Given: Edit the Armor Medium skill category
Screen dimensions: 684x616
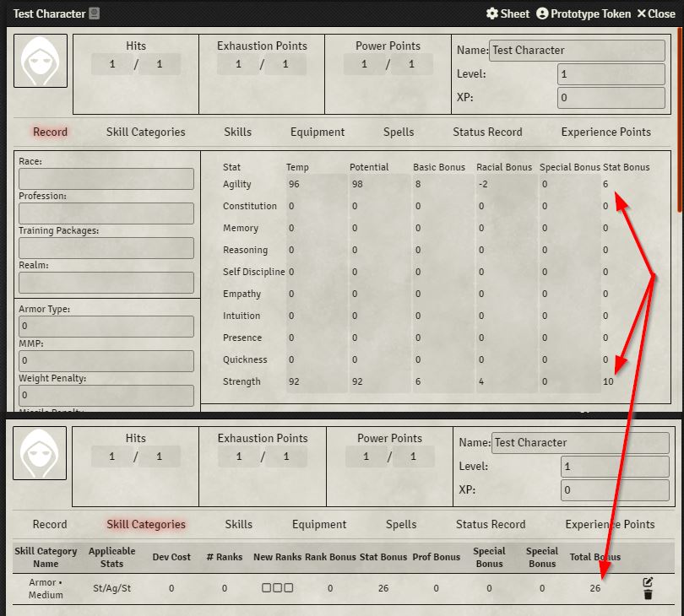Looking at the screenshot, I should click(648, 582).
